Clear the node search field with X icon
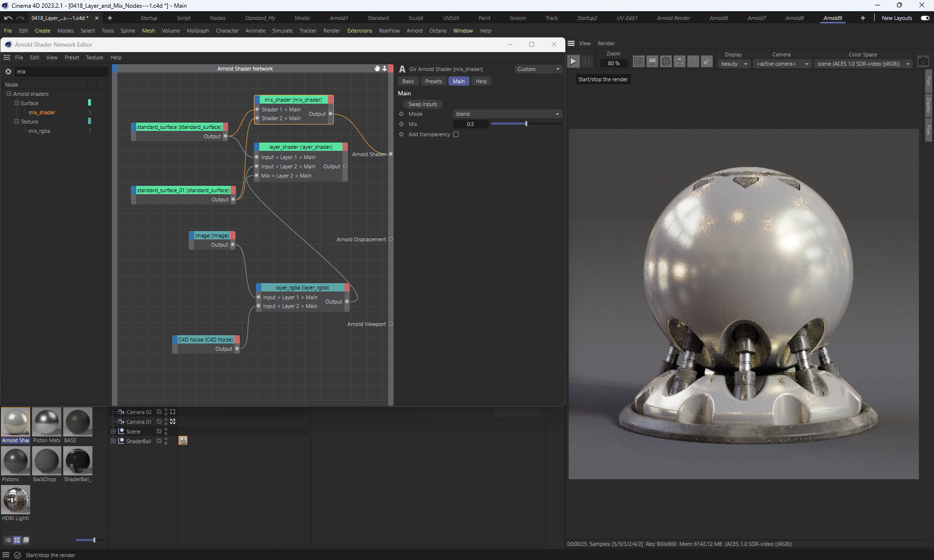Viewport: 934px width, 560px height. click(x=8, y=72)
